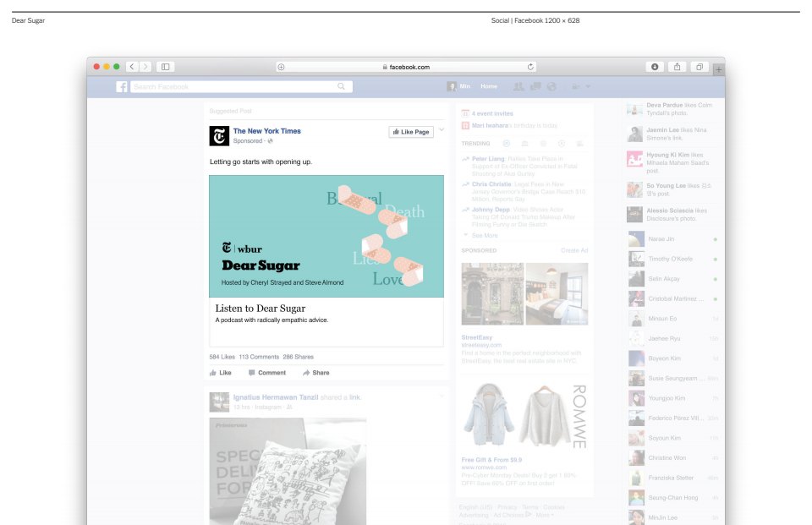This screenshot has width=812, height=525.
Task: Open the Home tab in Facebook header
Action: 489,86
